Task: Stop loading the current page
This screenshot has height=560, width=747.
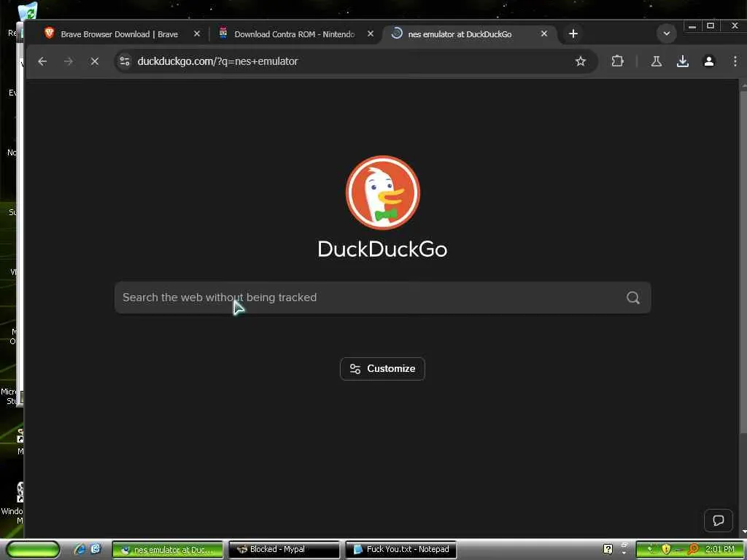Action: click(95, 61)
